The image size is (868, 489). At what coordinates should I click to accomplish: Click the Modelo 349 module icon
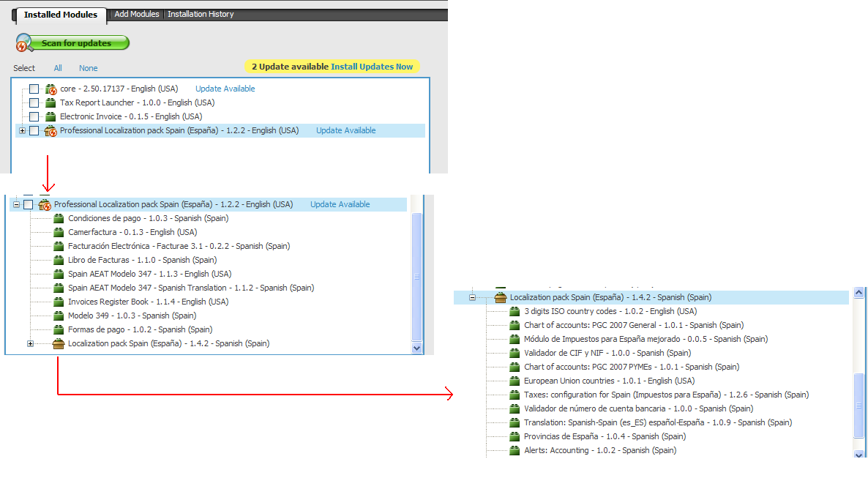59,316
